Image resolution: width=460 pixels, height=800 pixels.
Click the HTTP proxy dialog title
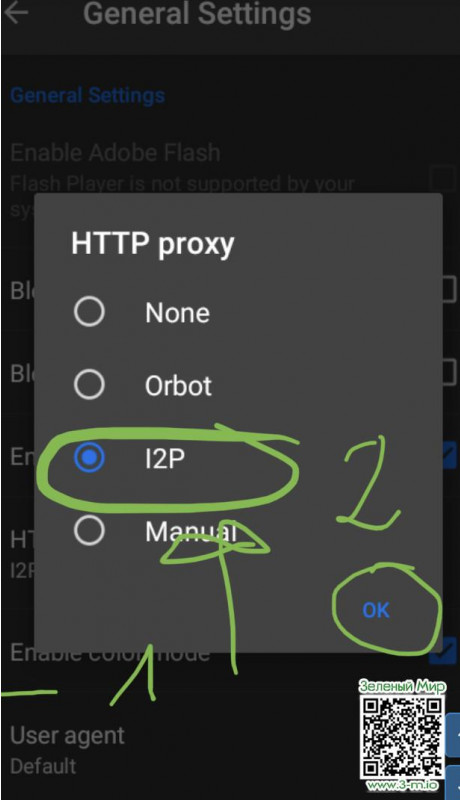click(x=152, y=244)
